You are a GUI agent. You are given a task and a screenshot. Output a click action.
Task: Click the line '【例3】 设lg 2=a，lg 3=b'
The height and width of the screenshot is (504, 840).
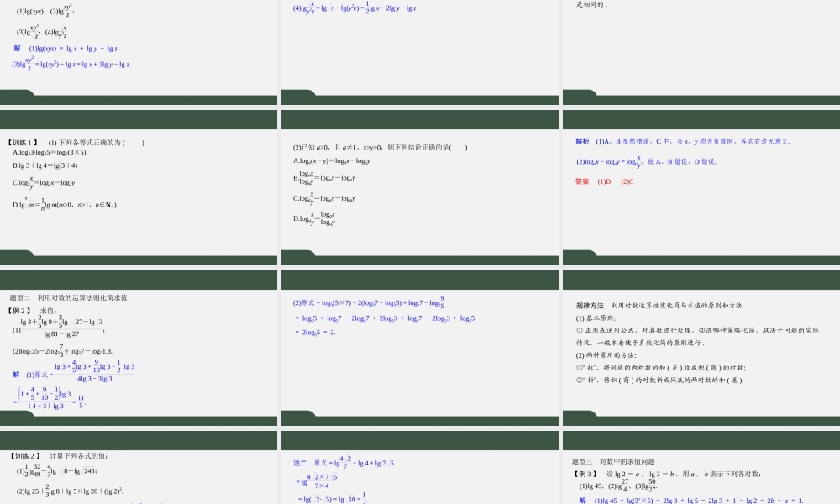coord(668,474)
